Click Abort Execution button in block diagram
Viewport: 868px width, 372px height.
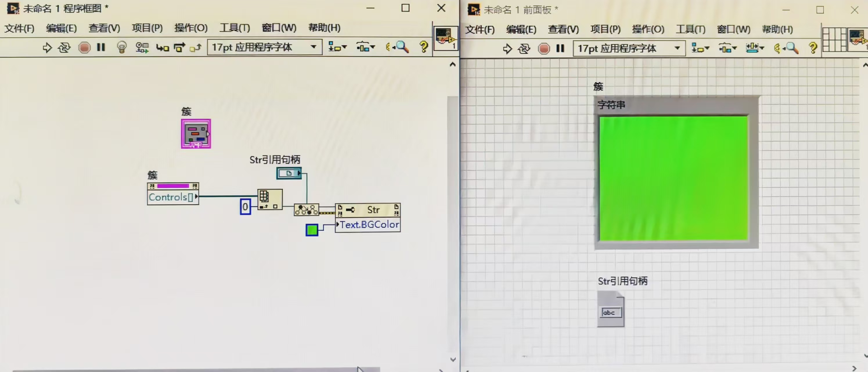(x=84, y=48)
